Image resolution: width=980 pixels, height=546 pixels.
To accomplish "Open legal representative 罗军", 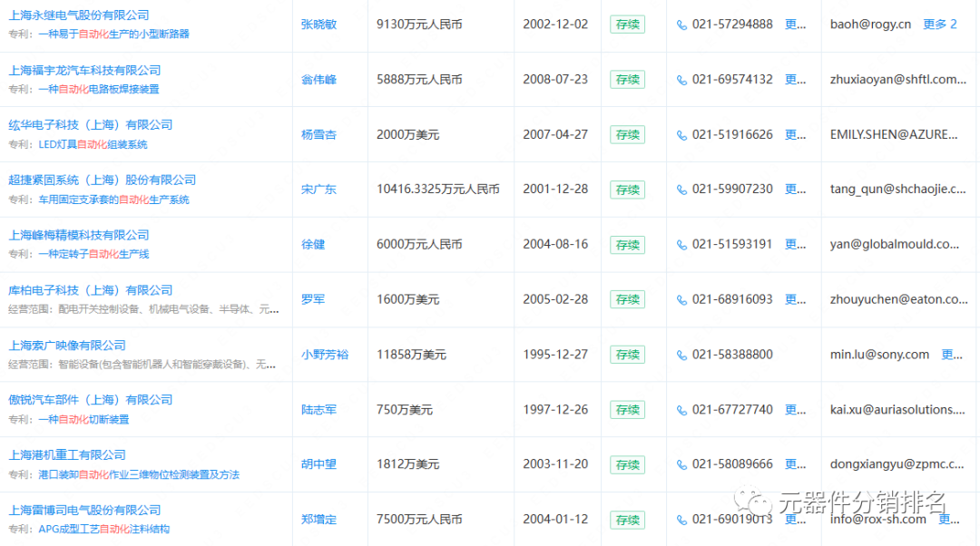I will click(x=313, y=299).
